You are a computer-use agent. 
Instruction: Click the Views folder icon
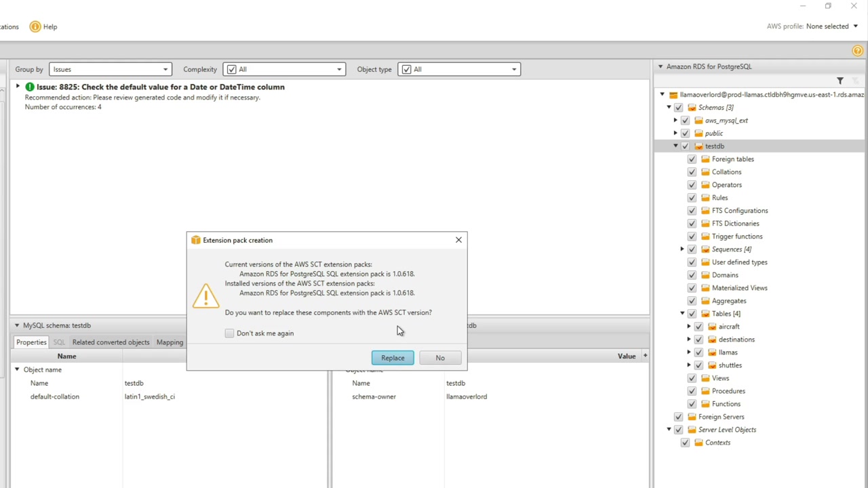(x=705, y=378)
